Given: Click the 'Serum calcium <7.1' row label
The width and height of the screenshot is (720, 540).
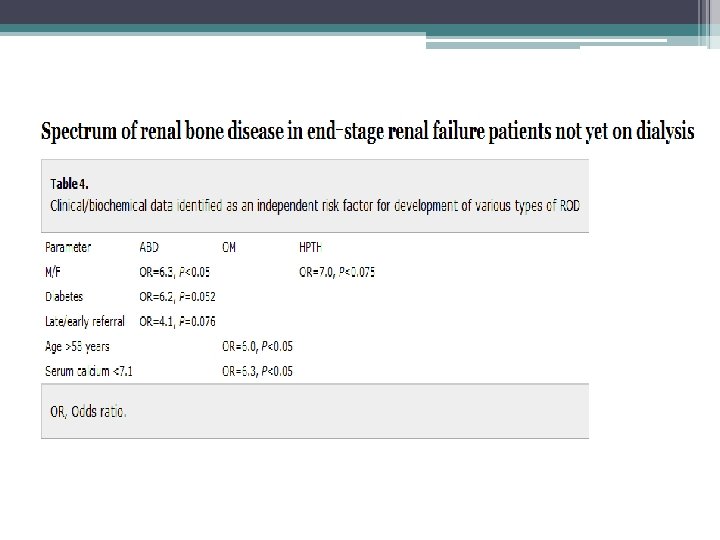Looking at the screenshot, I should tap(90, 371).
